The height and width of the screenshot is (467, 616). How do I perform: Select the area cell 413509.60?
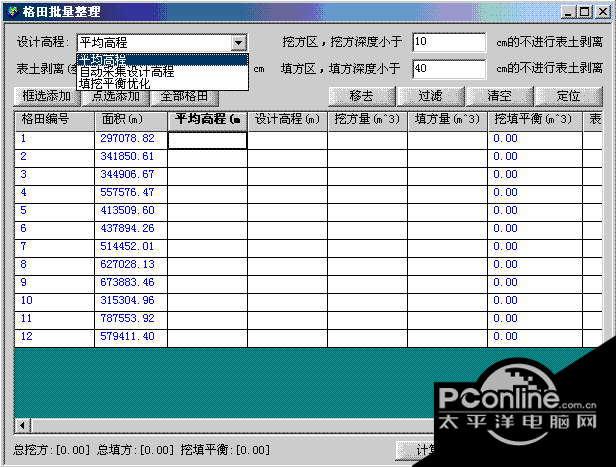(131, 212)
